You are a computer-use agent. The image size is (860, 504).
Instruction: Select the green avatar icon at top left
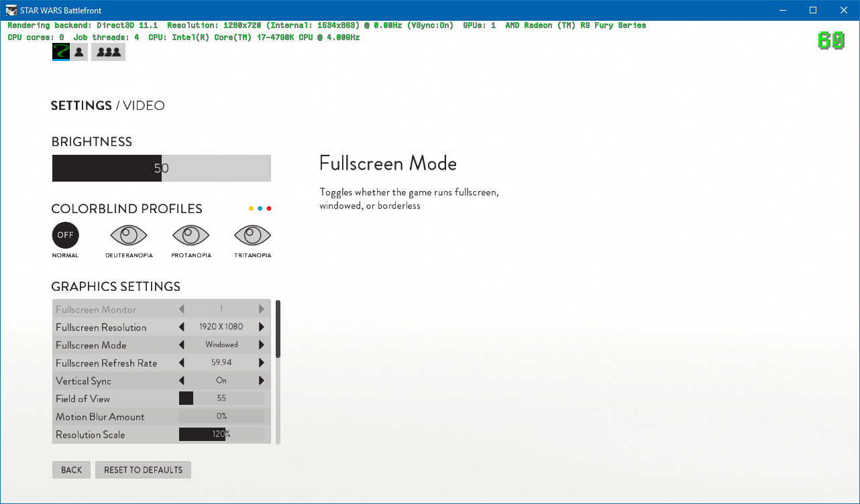tap(61, 52)
